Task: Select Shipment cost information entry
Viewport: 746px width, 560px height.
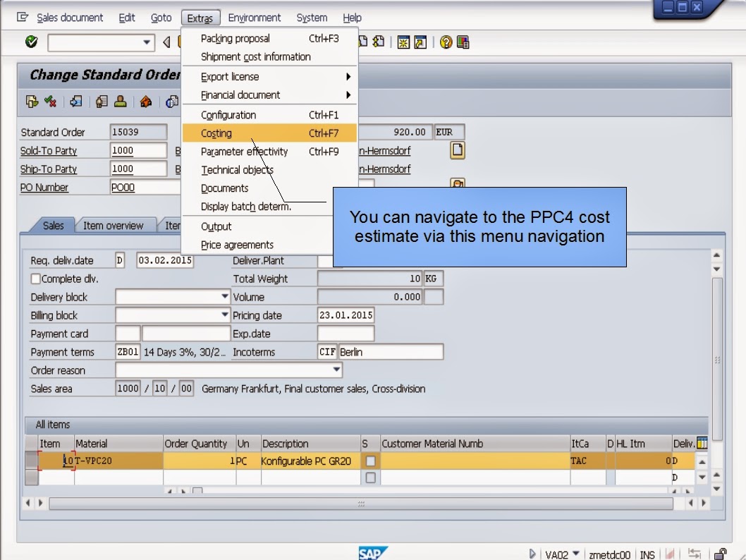Action: tap(269, 56)
